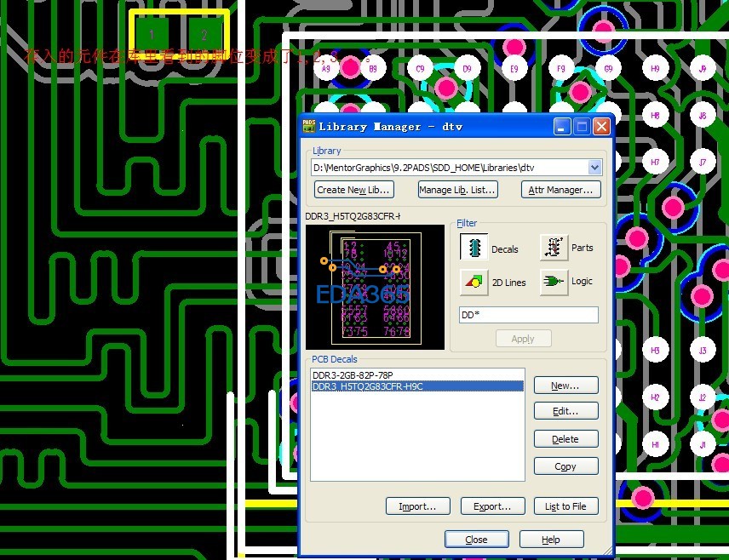Open the Library path dropdown

(594, 168)
